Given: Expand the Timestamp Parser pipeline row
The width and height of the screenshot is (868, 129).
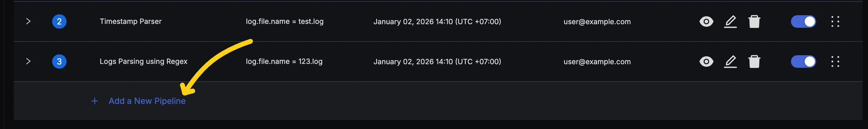Looking at the screenshot, I should [28, 21].
